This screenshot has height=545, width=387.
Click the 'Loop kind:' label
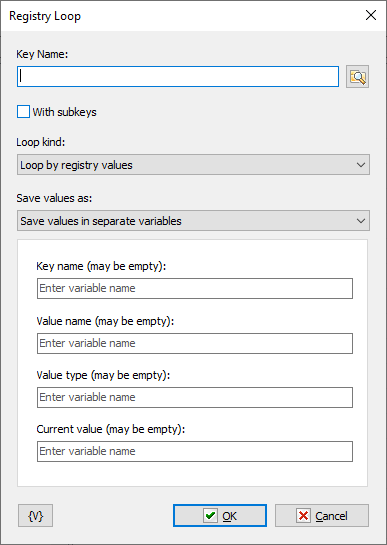coord(41,142)
